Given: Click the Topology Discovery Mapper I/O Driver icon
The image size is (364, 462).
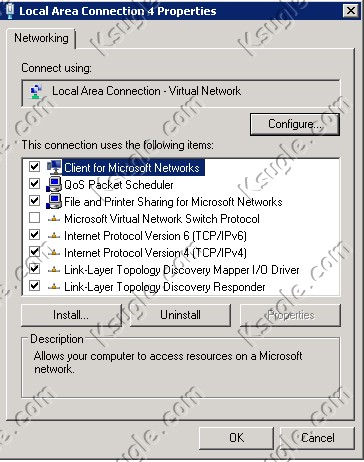Looking at the screenshot, I should [54, 270].
